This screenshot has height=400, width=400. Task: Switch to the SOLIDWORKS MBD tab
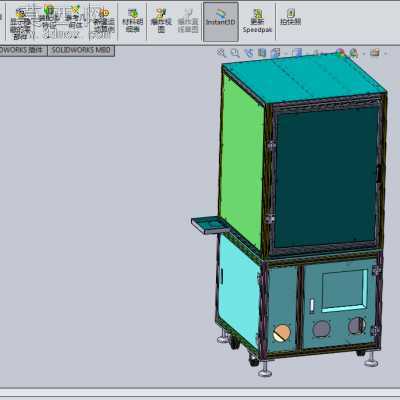pyautogui.click(x=81, y=51)
